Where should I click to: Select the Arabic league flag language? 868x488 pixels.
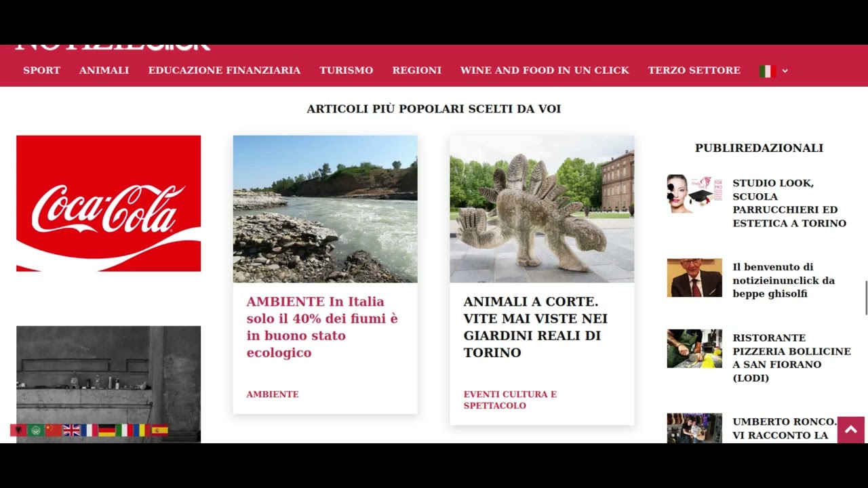(36, 430)
